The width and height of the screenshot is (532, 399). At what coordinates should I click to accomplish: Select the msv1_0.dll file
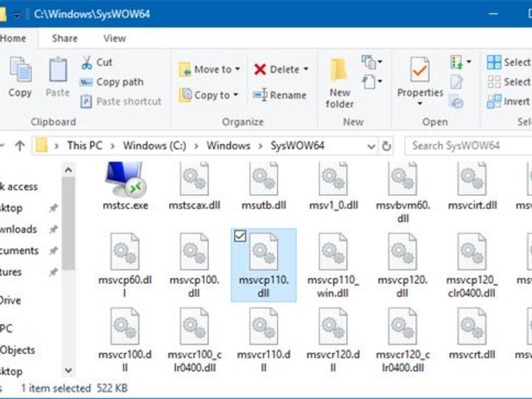(x=333, y=186)
